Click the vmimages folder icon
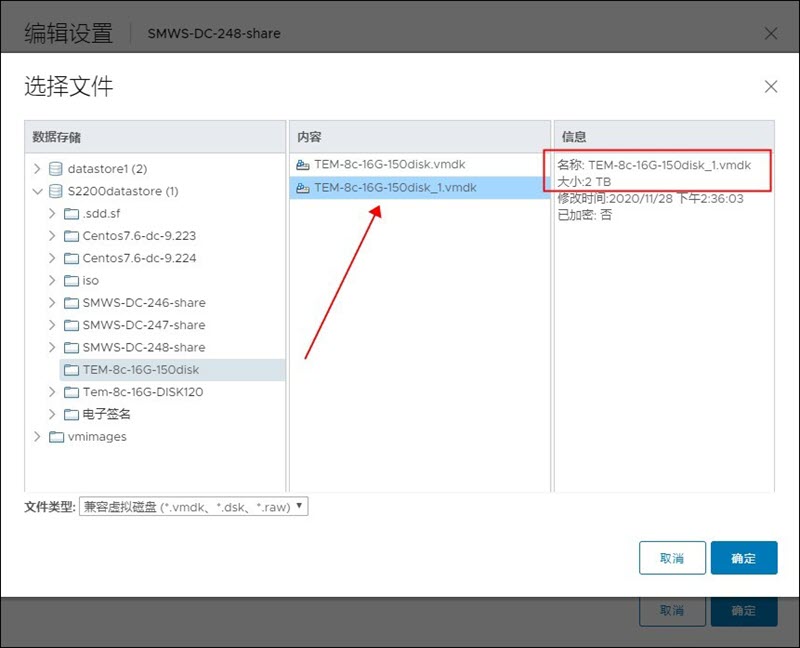Image resolution: width=800 pixels, height=648 pixels. click(x=55, y=437)
